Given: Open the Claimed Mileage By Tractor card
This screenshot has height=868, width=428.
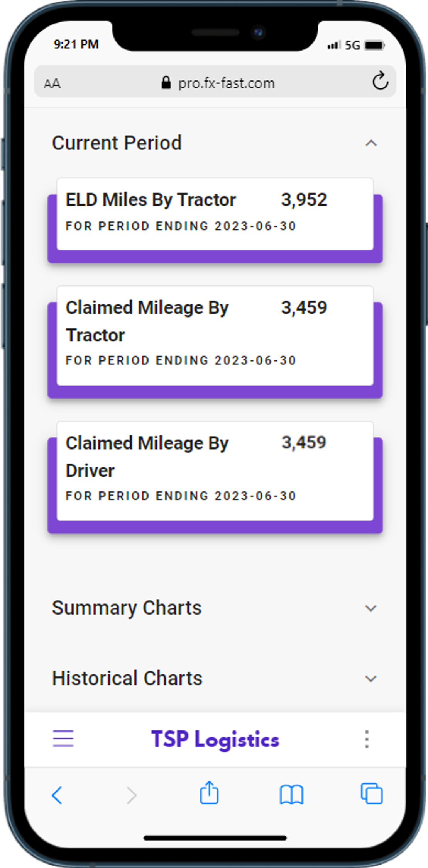Looking at the screenshot, I should (215, 335).
